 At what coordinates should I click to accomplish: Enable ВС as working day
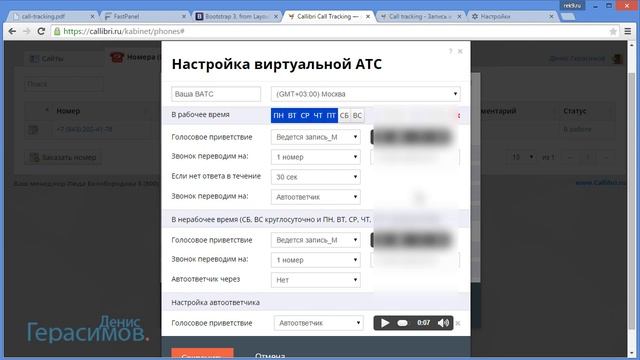[357, 116]
